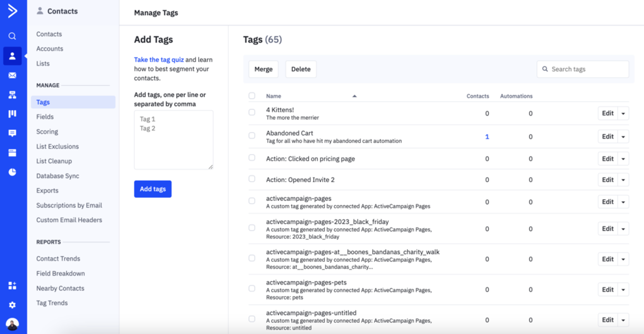The height and width of the screenshot is (334, 644).
Task: Open the email campaigns envelope icon
Action: (x=12, y=75)
